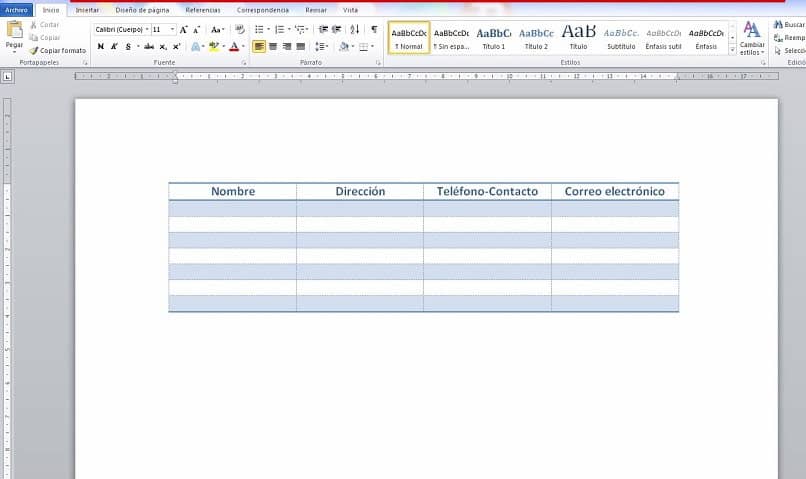Apply the Título 1 style
Viewport: 806px width, 479px height.
tap(494, 38)
